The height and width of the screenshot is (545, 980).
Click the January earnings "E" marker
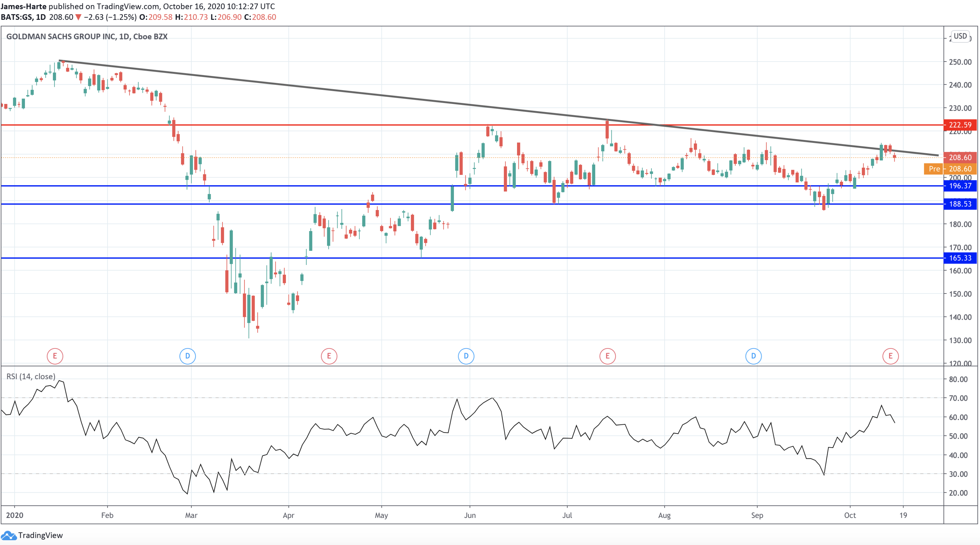[55, 356]
